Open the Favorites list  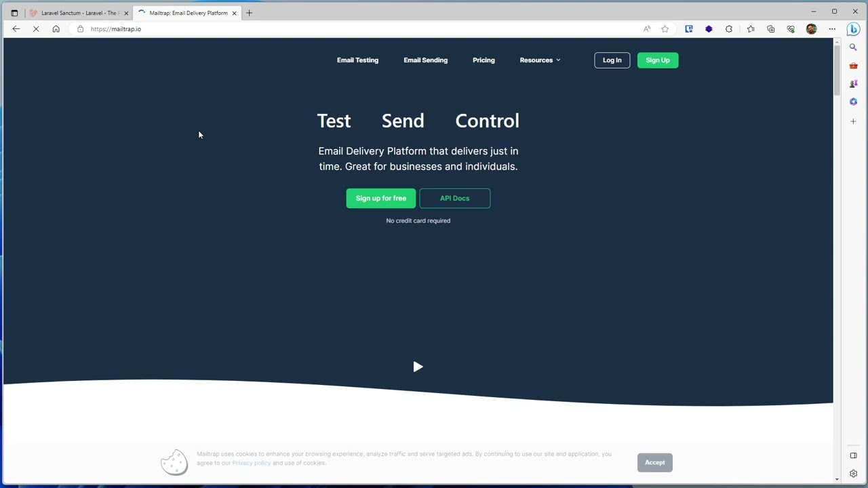(751, 29)
